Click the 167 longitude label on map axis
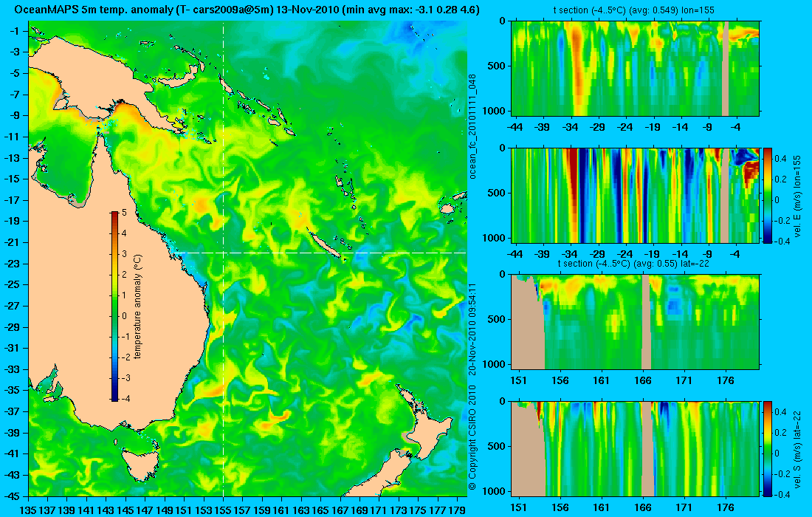 (x=340, y=510)
